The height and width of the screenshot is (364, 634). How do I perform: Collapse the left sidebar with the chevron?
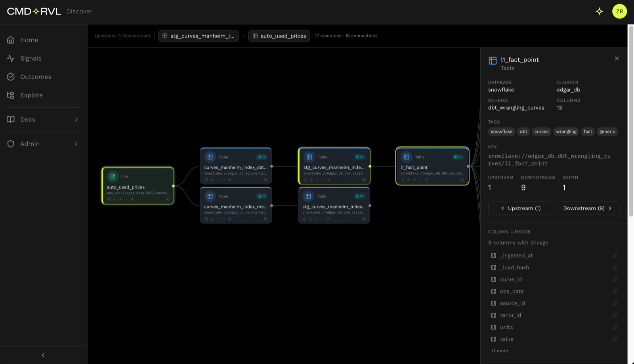(43, 355)
